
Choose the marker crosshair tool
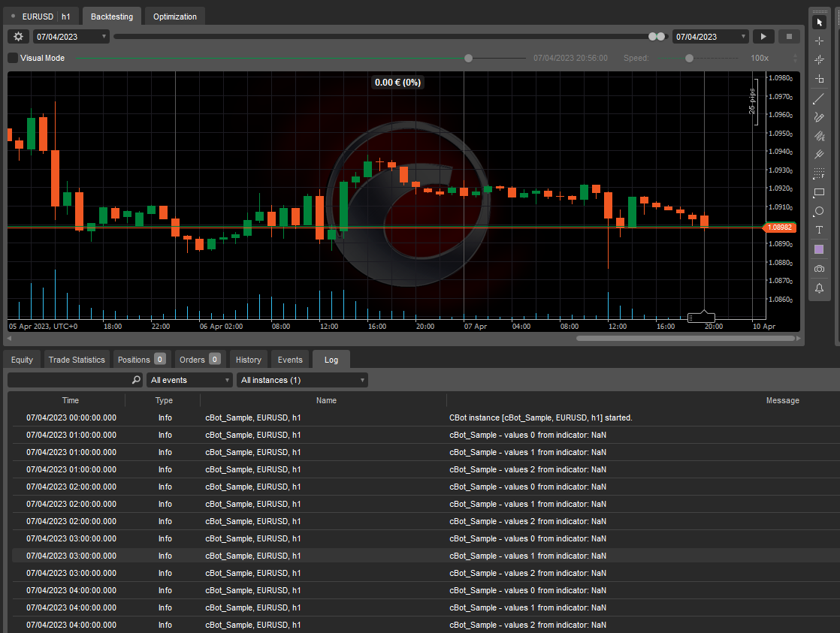coord(819,59)
